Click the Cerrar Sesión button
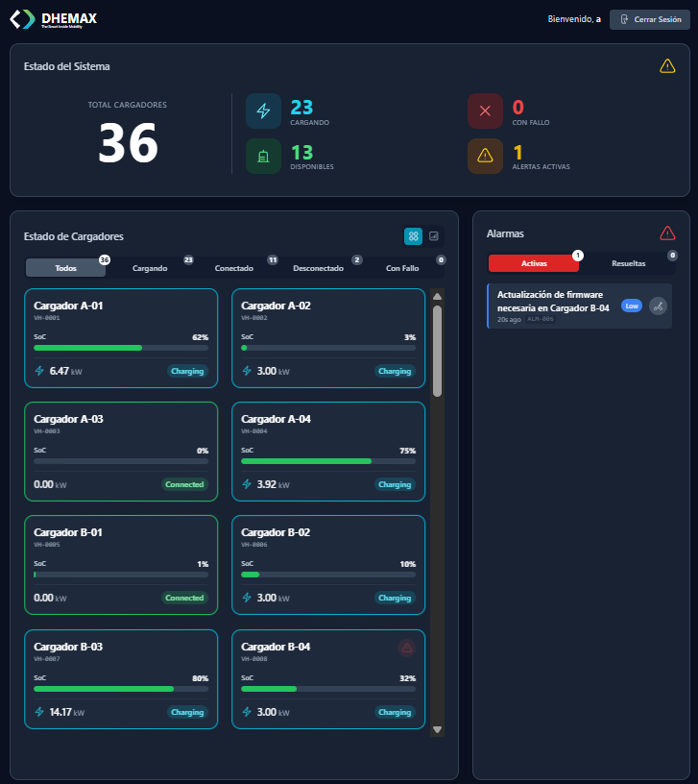The height and width of the screenshot is (784, 698). [x=650, y=19]
